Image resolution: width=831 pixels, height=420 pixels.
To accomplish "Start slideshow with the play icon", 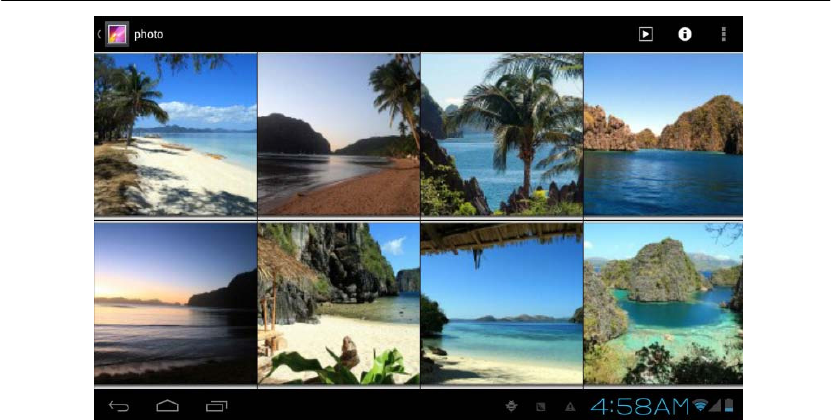I will click(645, 34).
